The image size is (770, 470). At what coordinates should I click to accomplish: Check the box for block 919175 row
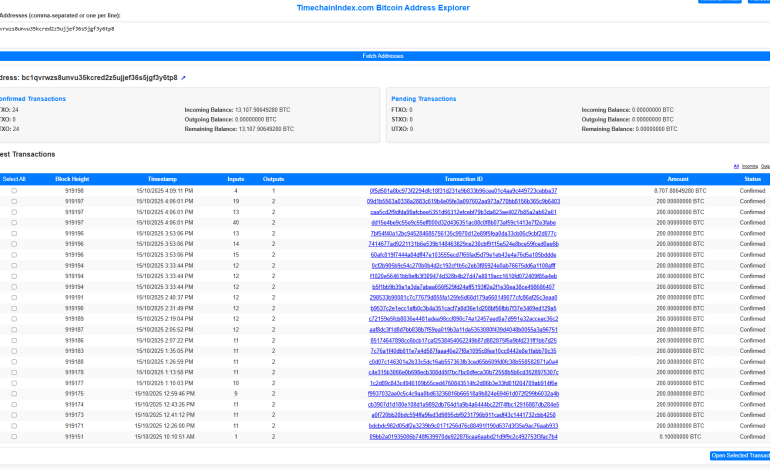pos(14,394)
